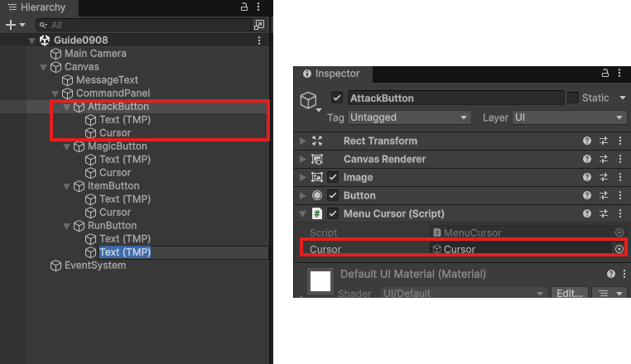Open scene search picker icon in Hierarchy
Image resolution: width=631 pixels, height=364 pixels.
[x=259, y=25]
